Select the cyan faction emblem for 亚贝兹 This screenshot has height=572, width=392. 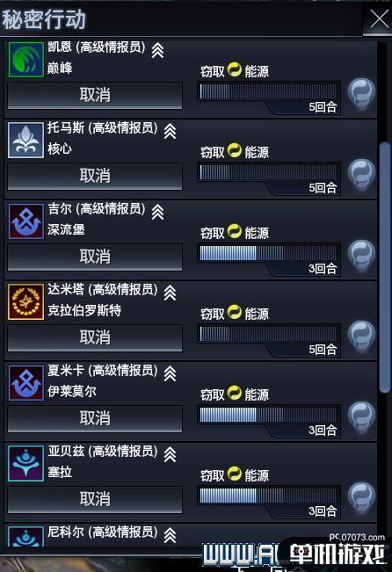click(25, 464)
